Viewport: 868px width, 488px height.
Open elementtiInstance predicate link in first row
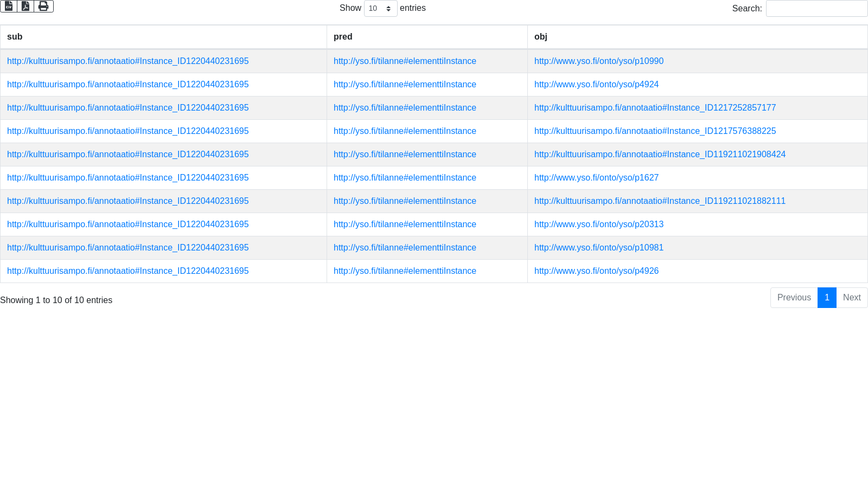405,61
